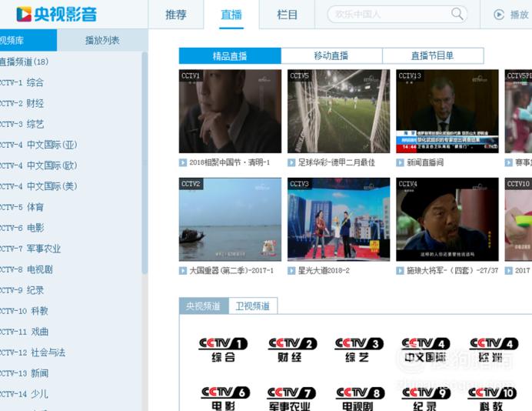Open the CCTV4 中文国际 channel logo

tap(425, 350)
